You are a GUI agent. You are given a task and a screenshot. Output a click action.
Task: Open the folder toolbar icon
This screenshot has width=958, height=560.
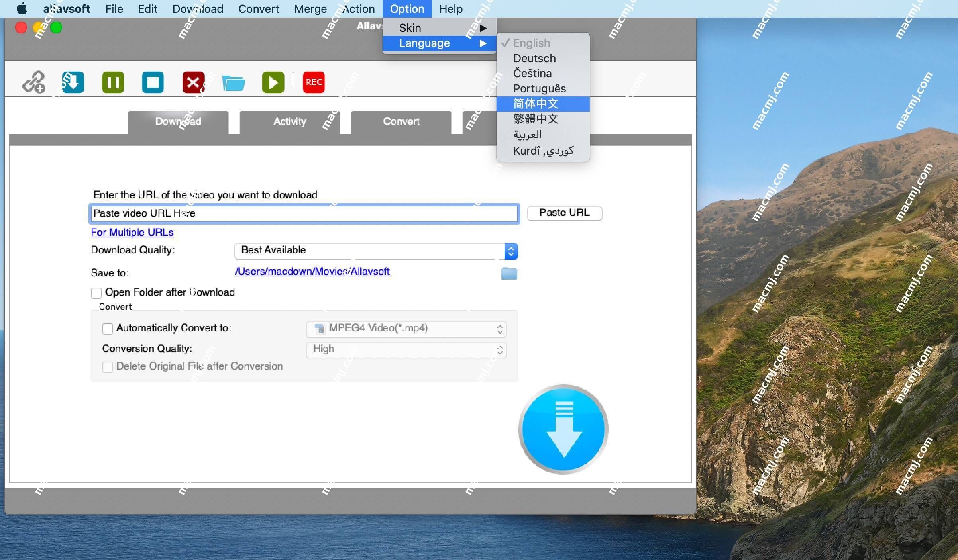[234, 83]
